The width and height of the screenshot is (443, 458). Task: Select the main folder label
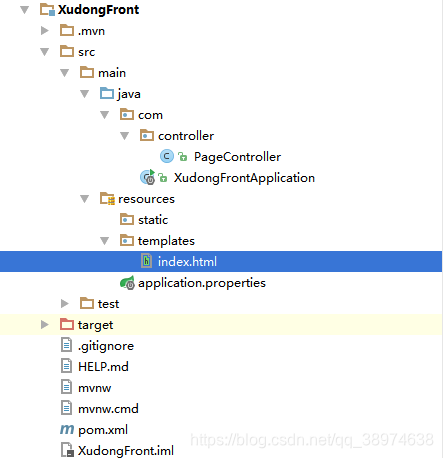pos(112,73)
